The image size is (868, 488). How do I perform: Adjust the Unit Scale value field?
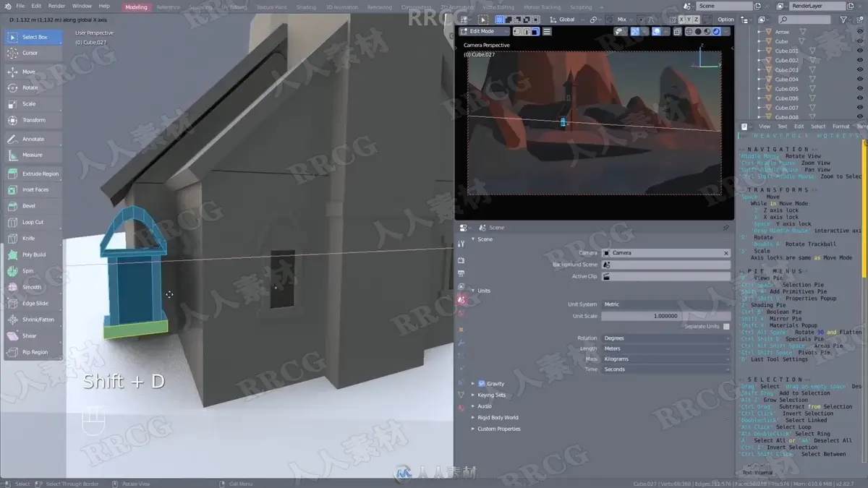pyautogui.click(x=665, y=316)
